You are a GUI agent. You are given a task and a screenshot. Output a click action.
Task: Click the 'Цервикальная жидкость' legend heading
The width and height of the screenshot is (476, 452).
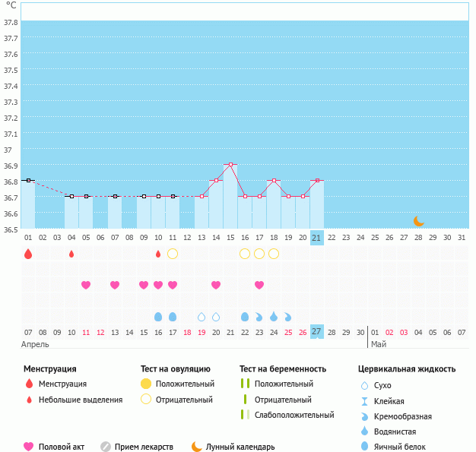[x=406, y=368]
